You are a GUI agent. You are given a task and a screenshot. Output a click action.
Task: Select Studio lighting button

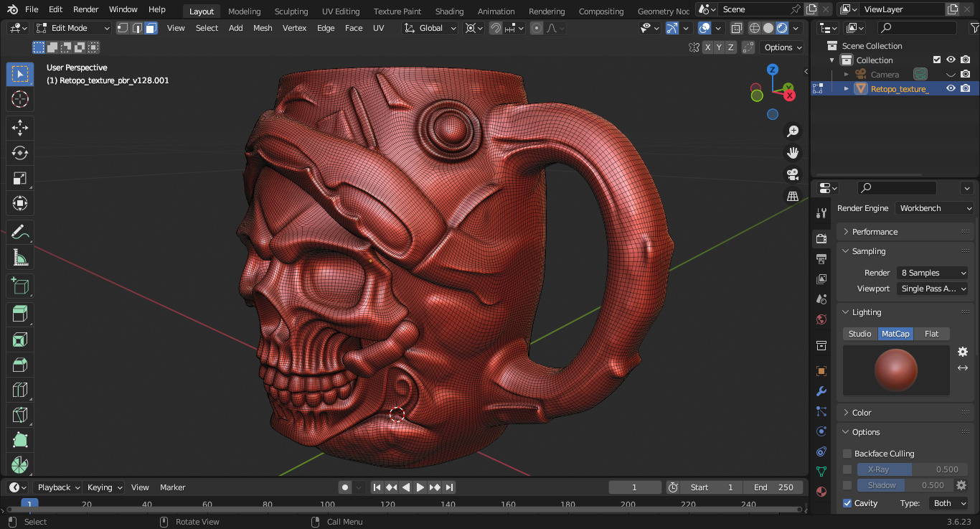[860, 334]
